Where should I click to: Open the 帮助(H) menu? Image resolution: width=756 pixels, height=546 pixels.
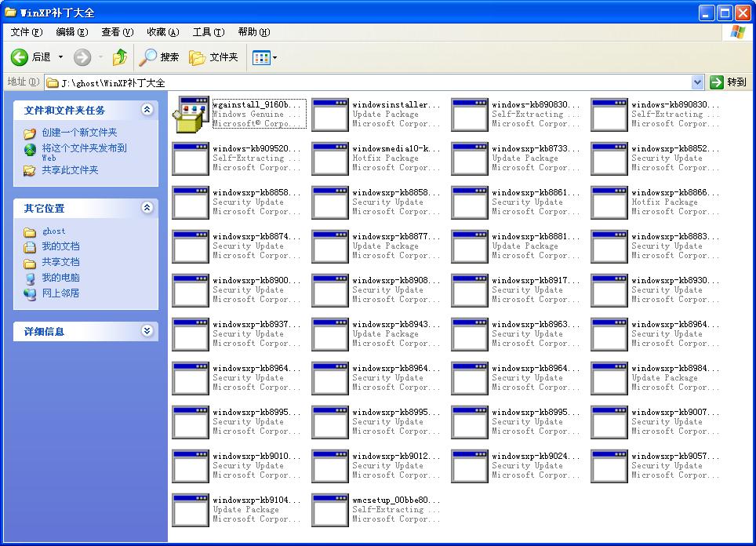[254, 32]
